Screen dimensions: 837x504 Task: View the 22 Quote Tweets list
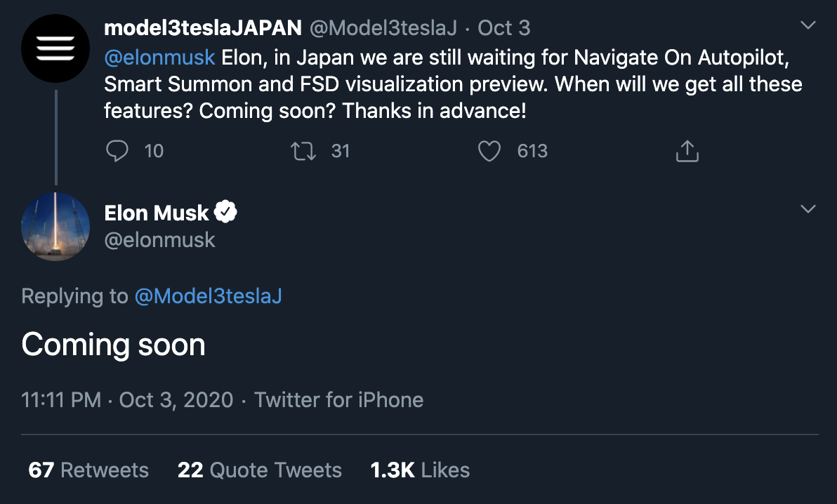(x=259, y=470)
